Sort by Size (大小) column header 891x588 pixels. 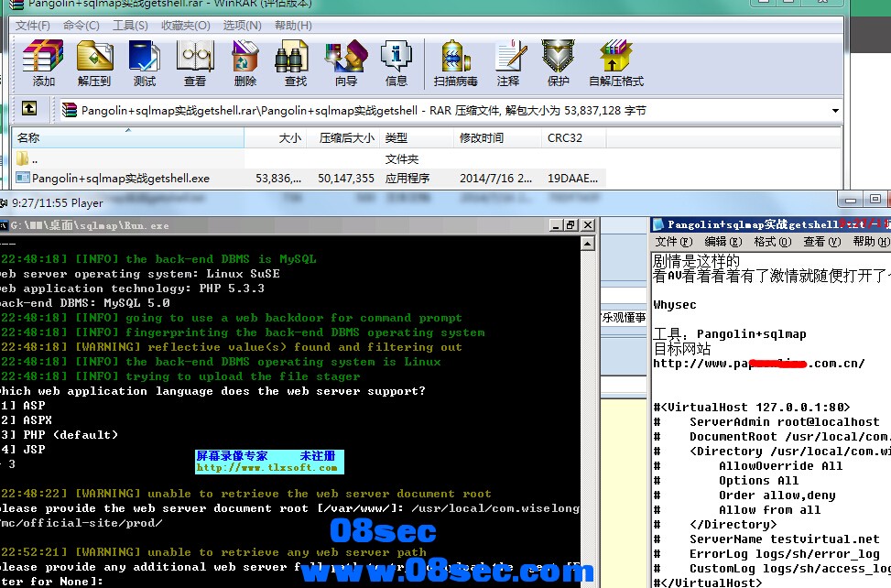275,138
